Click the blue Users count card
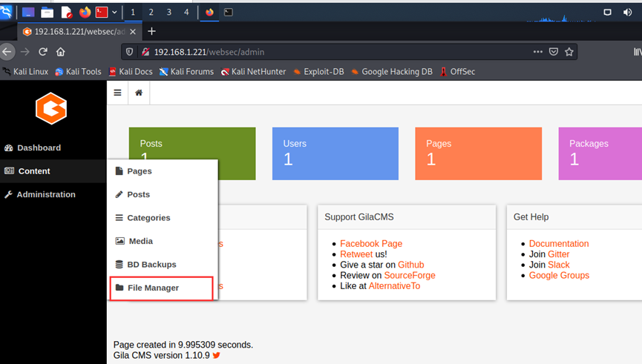This screenshot has width=642, height=364. (335, 153)
